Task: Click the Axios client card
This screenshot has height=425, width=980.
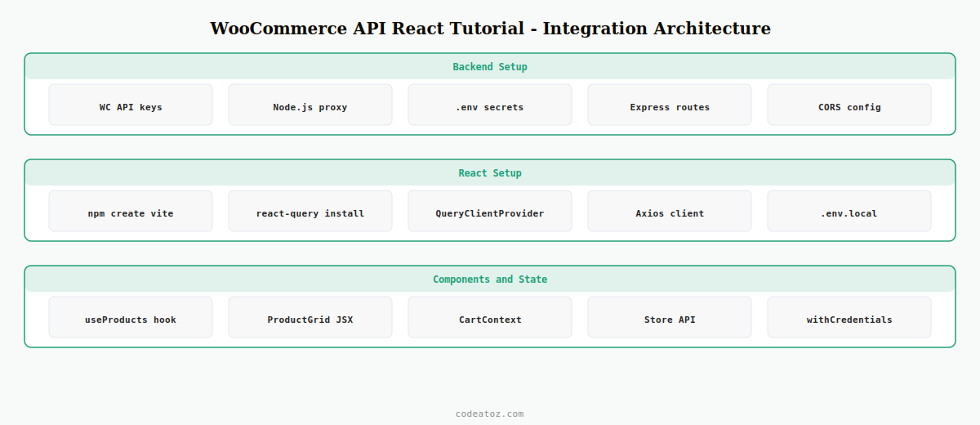Action: pyautogui.click(x=670, y=211)
